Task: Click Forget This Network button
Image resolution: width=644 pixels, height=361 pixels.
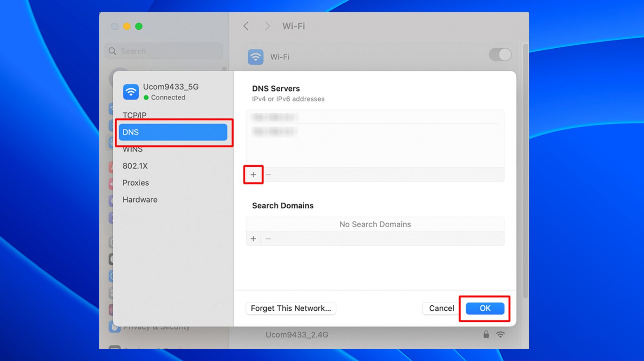Action: 291,308
